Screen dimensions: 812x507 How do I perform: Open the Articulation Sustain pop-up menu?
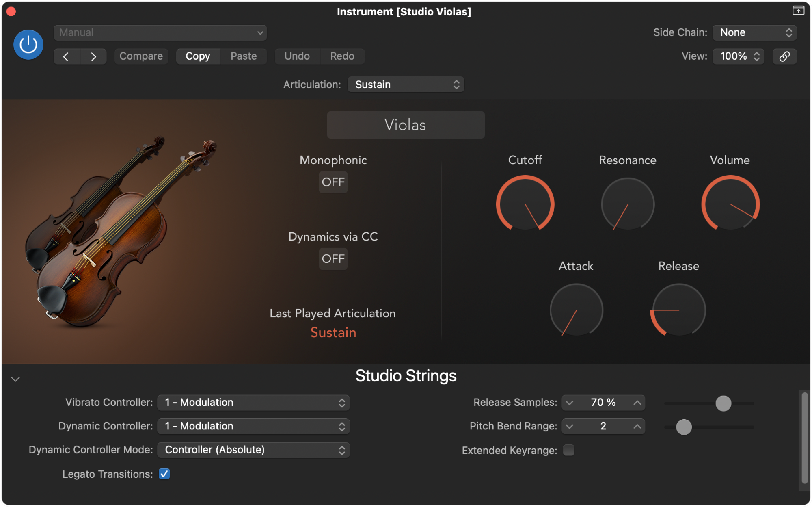pyautogui.click(x=406, y=84)
